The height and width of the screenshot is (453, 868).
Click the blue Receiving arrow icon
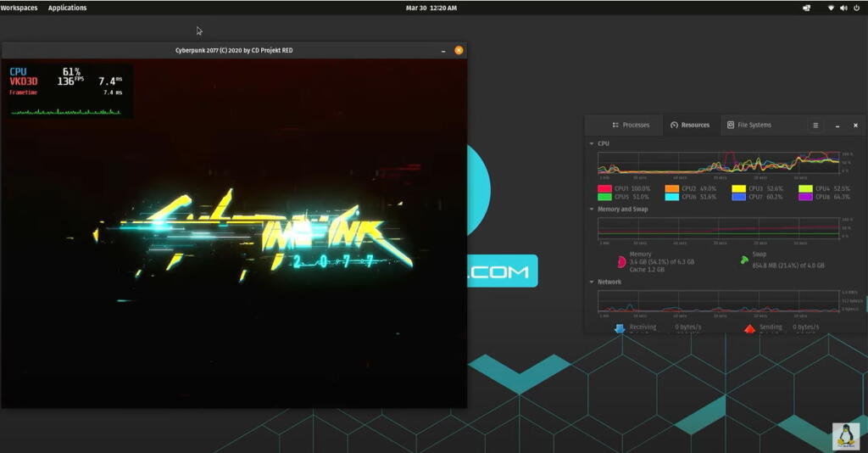coord(620,329)
